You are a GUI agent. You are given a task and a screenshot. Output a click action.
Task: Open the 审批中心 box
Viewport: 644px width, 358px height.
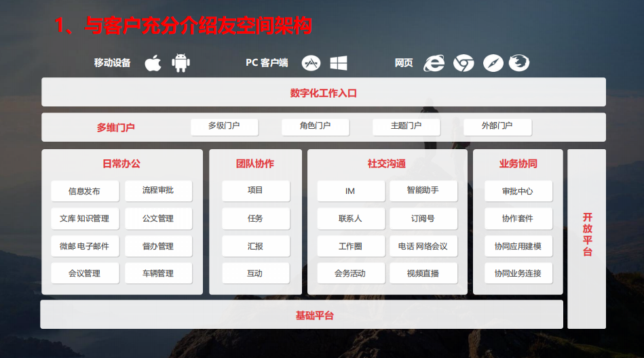click(518, 191)
